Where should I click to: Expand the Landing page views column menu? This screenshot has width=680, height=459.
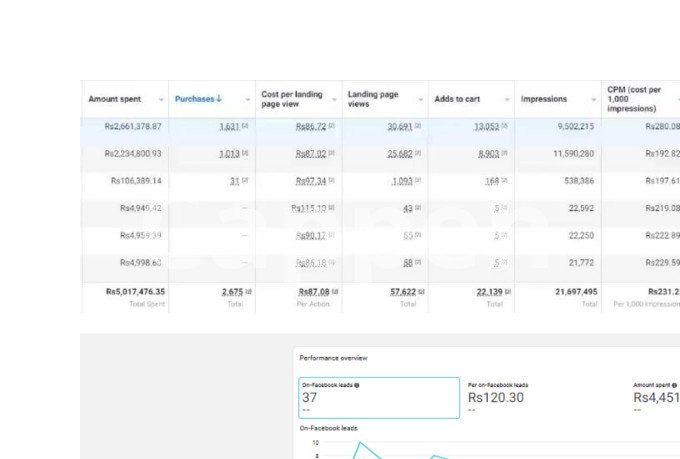pyautogui.click(x=419, y=100)
